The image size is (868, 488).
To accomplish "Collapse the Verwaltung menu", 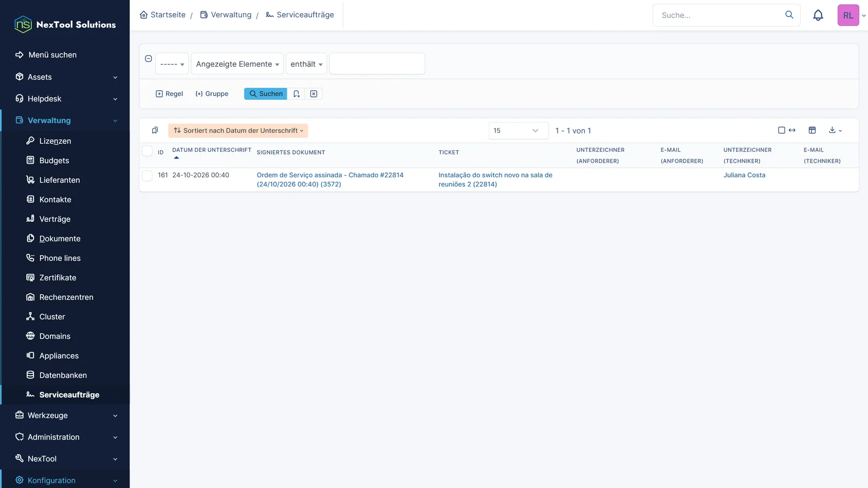I will [x=65, y=120].
